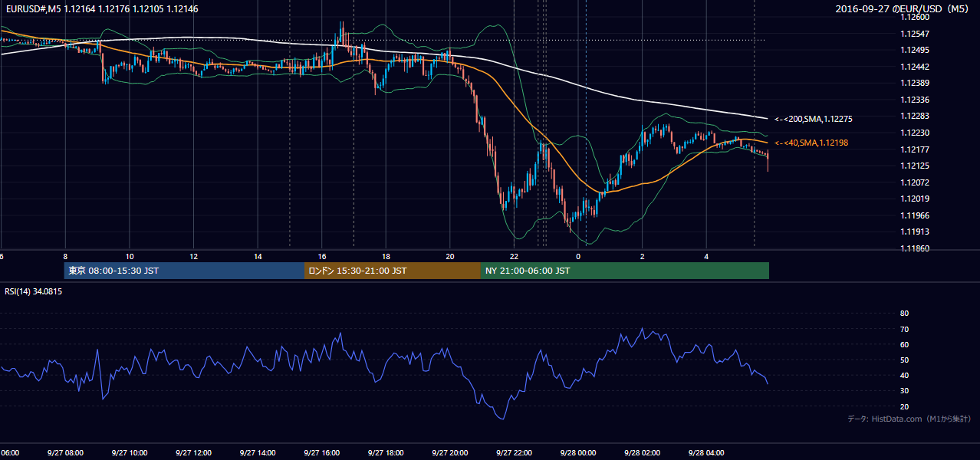The width and height of the screenshot is (980, 460).
Task: Click hour label 14 under the price chart
Action: coord(258,256)
